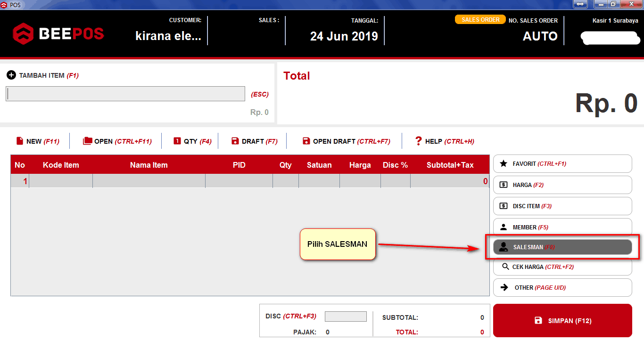Click the PID column header

coord(239,165)
